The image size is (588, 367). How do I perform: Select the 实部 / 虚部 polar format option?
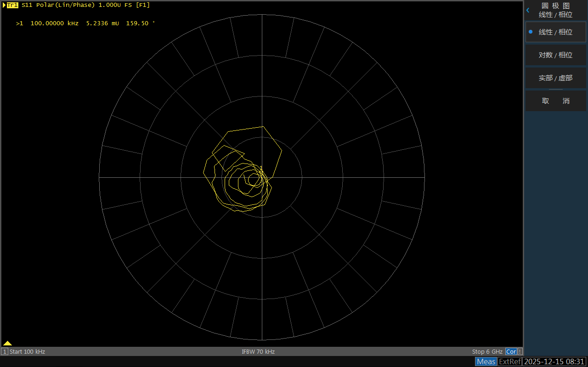click(x=555, y=78)
